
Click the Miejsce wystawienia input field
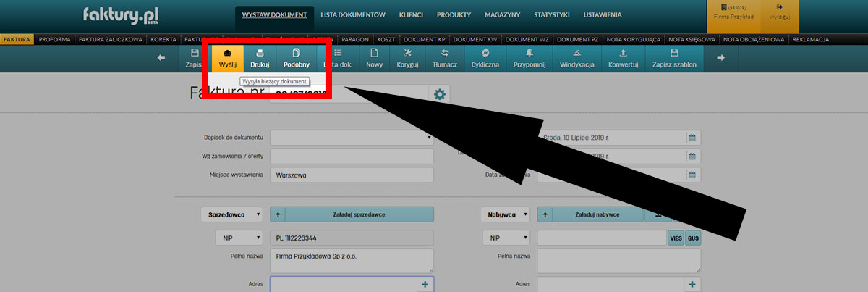(x=351, y=175)
